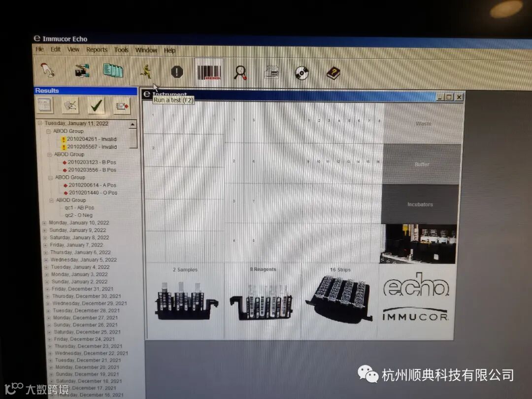The height and width of the screenshot is (399, 532).
Task: Close the Instrument window
Action: coord(459,97)
